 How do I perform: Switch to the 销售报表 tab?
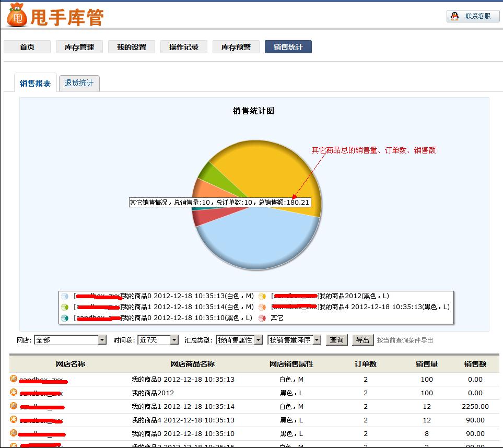[x=36, y=84]
